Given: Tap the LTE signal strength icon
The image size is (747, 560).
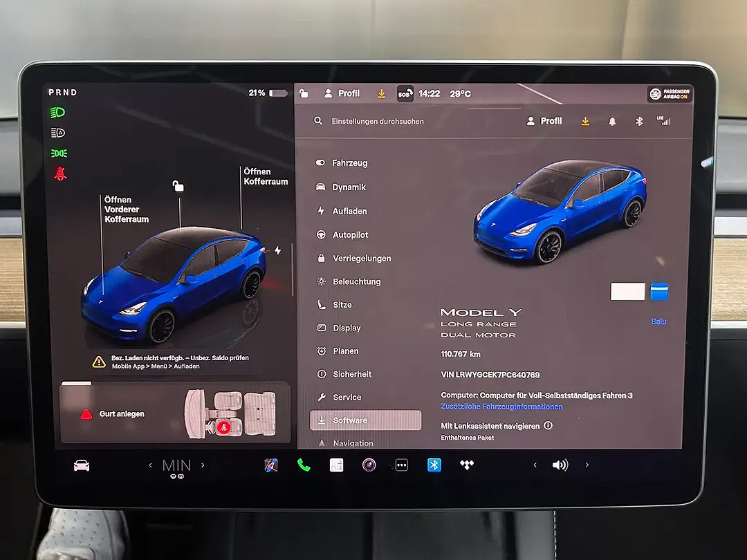Looking at the screenshot, I should click(x=663, y=120).
